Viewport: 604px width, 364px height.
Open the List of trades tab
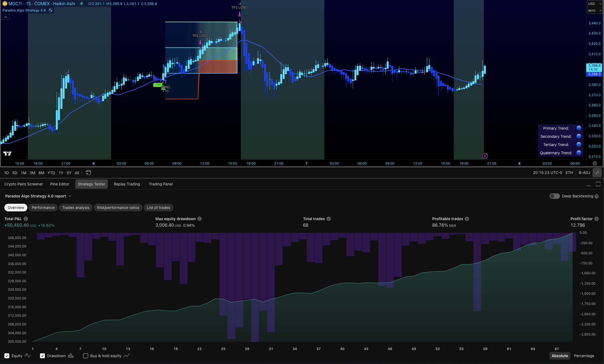158,208
